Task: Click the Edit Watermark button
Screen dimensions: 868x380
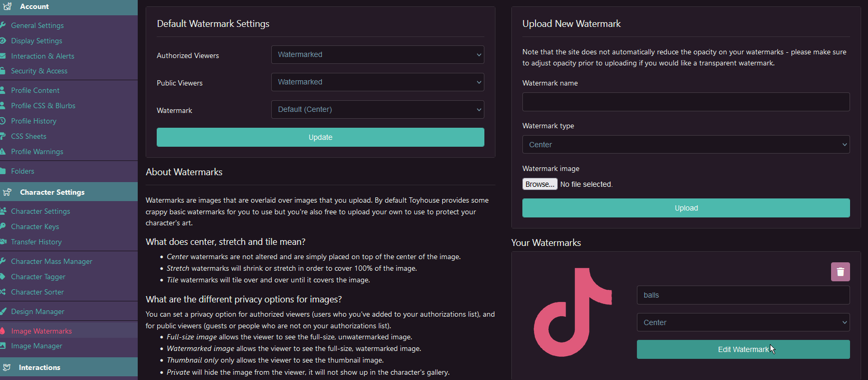Action: (x=743, y=349)
